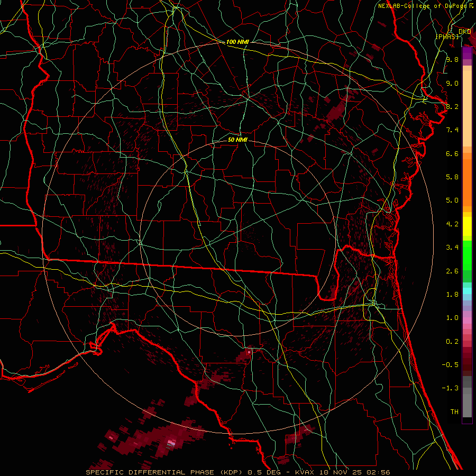This screenshot has width=476, height=476.
Task: Pick the bright yellow segment of color bar
Action: point(467,226)
